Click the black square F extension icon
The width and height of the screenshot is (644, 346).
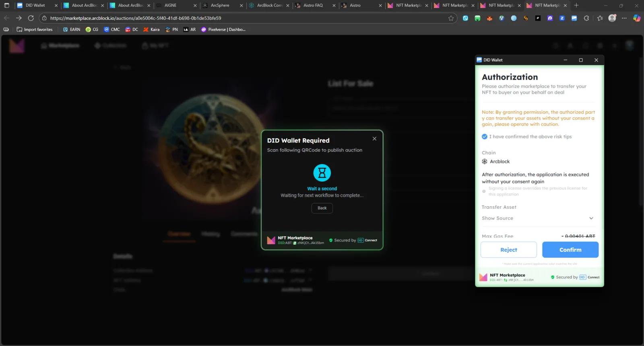538,18
